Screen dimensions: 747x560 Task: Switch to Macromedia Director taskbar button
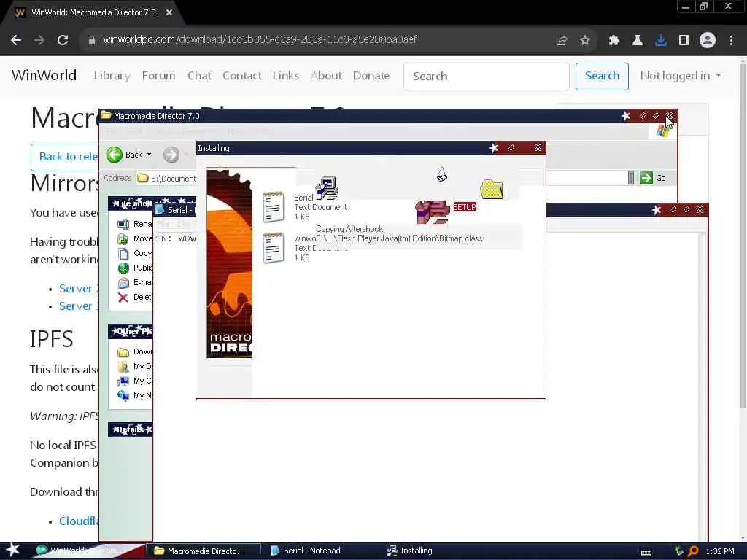pyautogui.click(x=203, y=551)
